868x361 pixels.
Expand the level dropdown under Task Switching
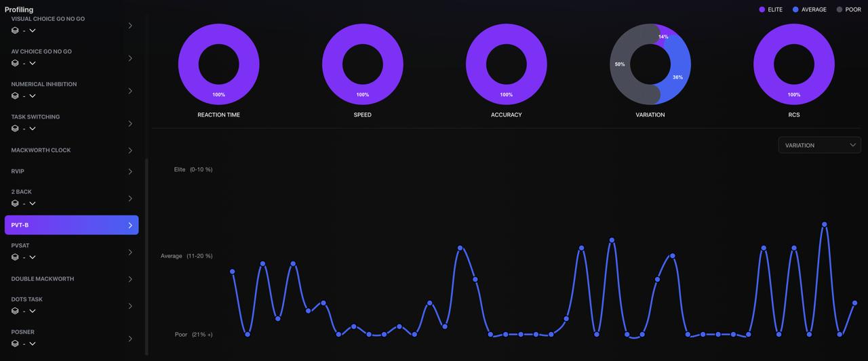coord(33,129)
